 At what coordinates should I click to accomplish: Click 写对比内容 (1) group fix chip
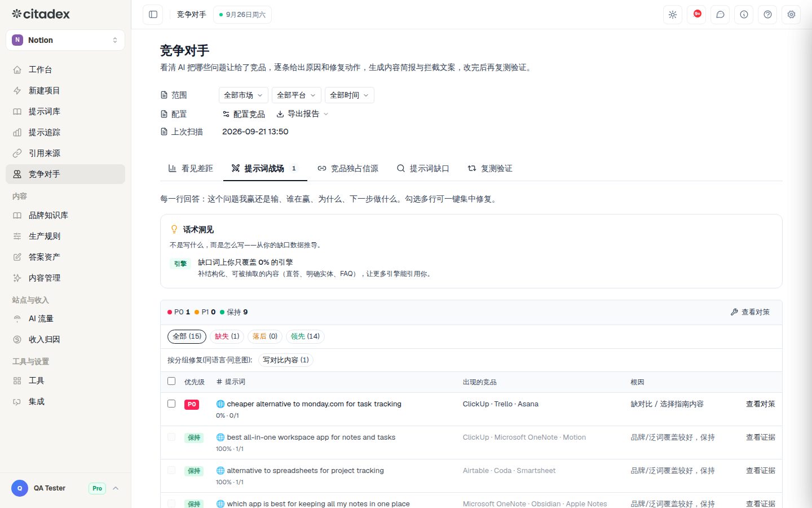285,360
